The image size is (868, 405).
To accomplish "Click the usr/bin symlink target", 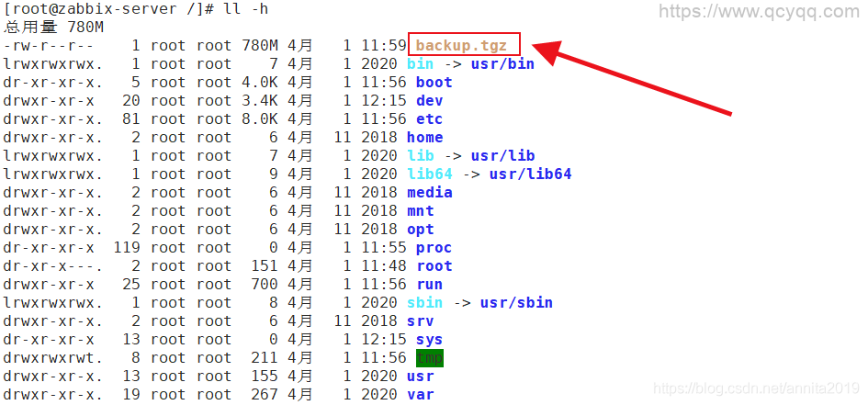I will 502,64.
